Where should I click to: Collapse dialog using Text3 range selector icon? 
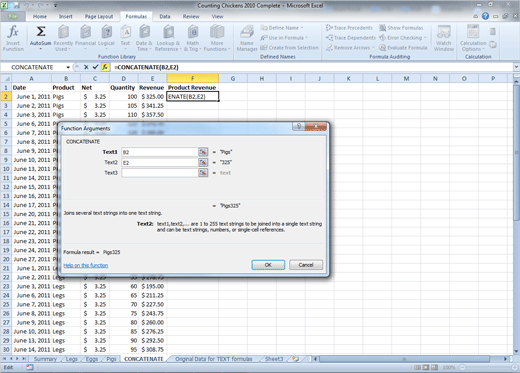pyautogui.click(x=203, y=173)
